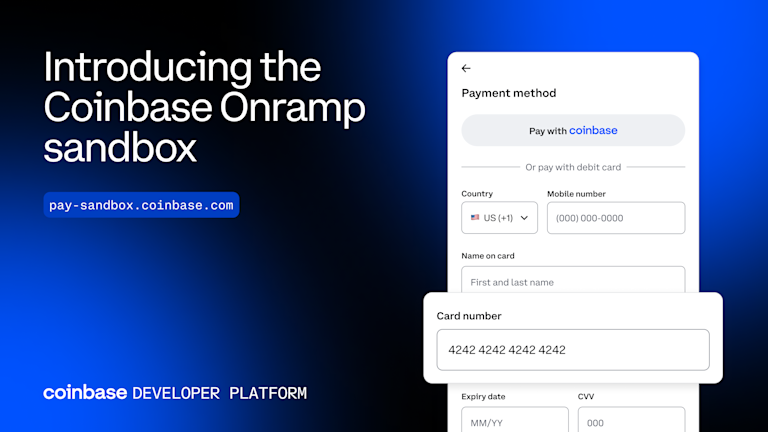Screen dimensions: 768x432
Task: Click the pay-sandbox.coinbase.com URL badge
Action: pos(142,205)
